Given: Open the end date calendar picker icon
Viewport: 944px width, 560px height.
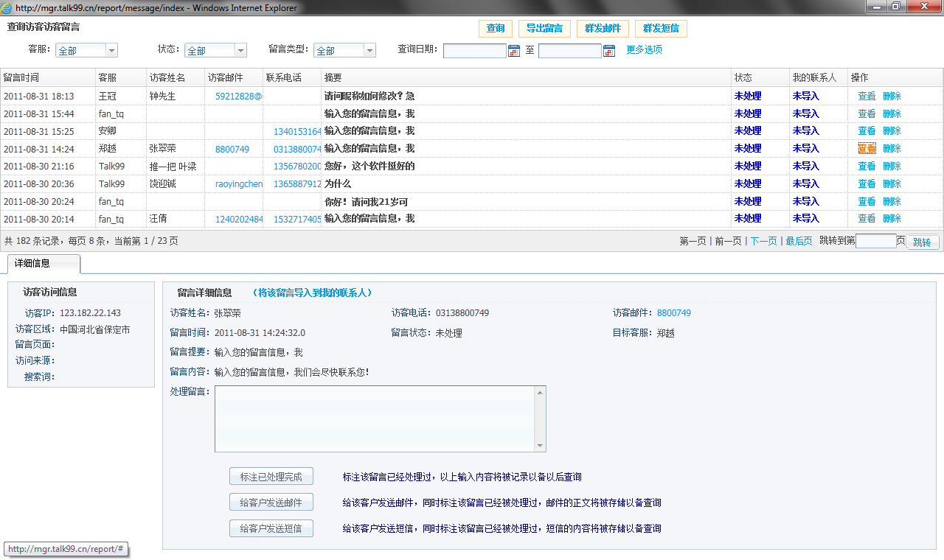Looking at the screenshot, I should click(609, 51).
